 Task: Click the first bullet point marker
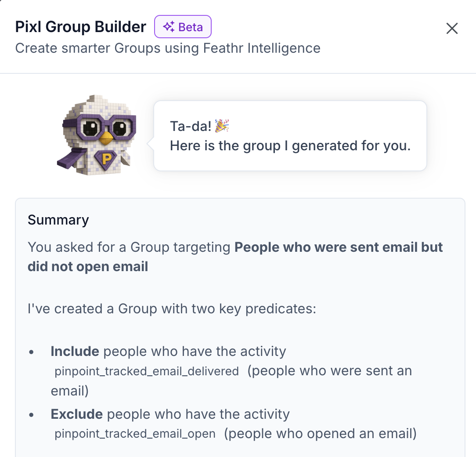tap(31, 352)
